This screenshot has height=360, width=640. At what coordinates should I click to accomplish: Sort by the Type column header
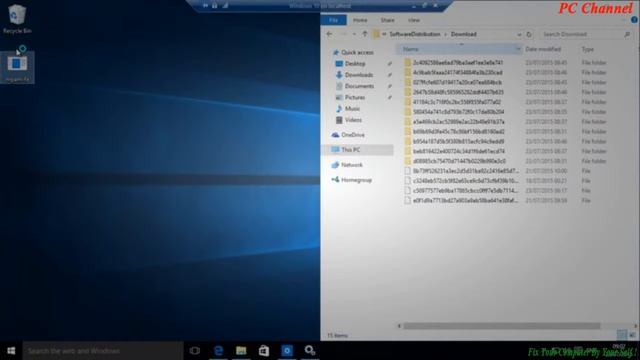(588, 49)
